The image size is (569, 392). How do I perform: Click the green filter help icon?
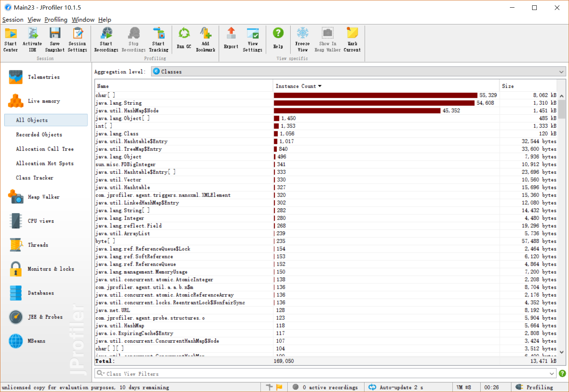562,374
